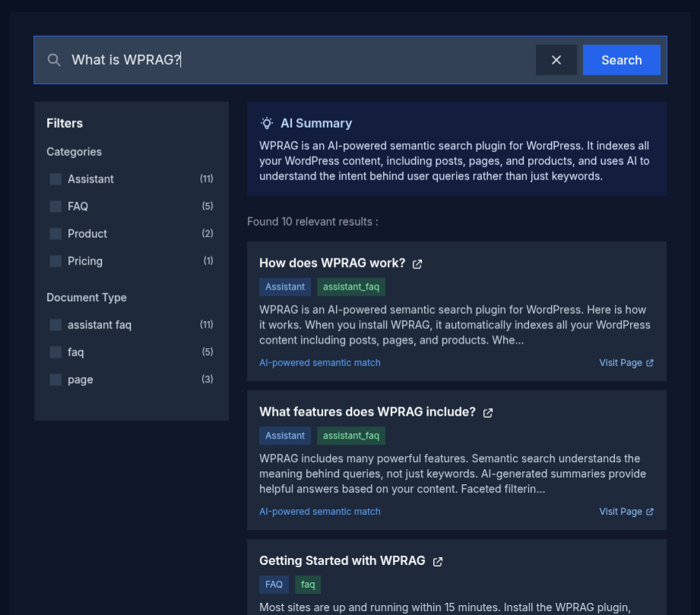The width and height of the screenshot is (700, 615).
Task: Click the magnifying glass search icon
Action: tap(53, 59)
